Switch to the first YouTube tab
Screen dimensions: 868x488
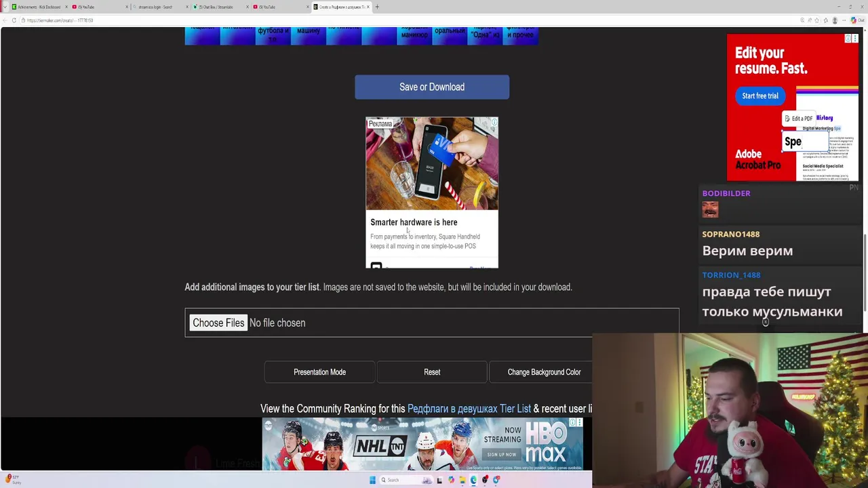coord(98,7)
